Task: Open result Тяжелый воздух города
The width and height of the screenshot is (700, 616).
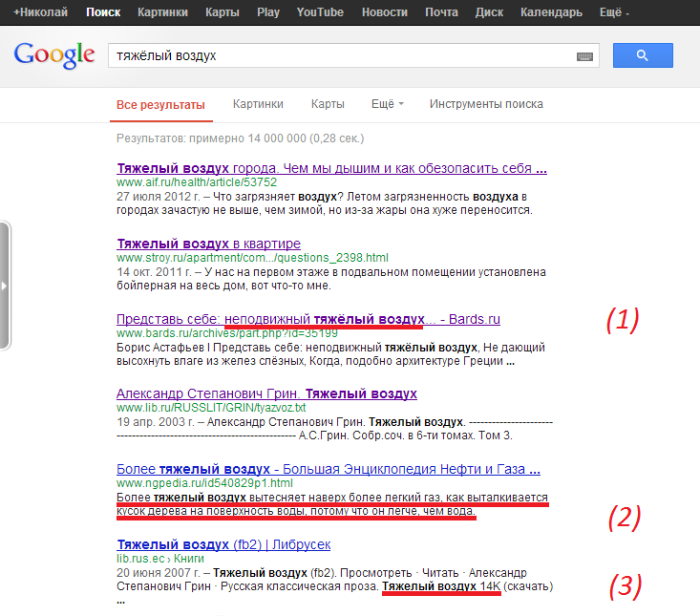Action: (331, 168)
